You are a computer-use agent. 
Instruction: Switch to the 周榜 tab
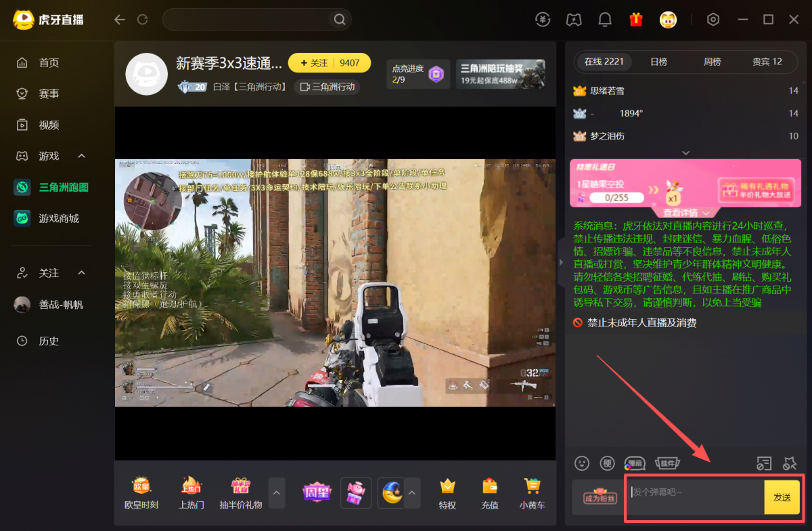(712, 62)
